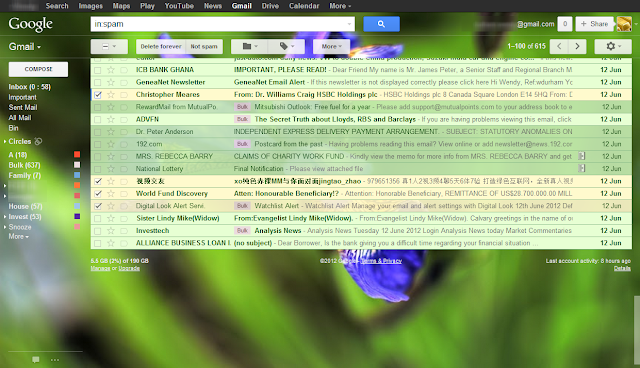The height and width of the screenshot is (368, 640).
Task: Open the Labels tag icon menu
Action: coord(287,47)
